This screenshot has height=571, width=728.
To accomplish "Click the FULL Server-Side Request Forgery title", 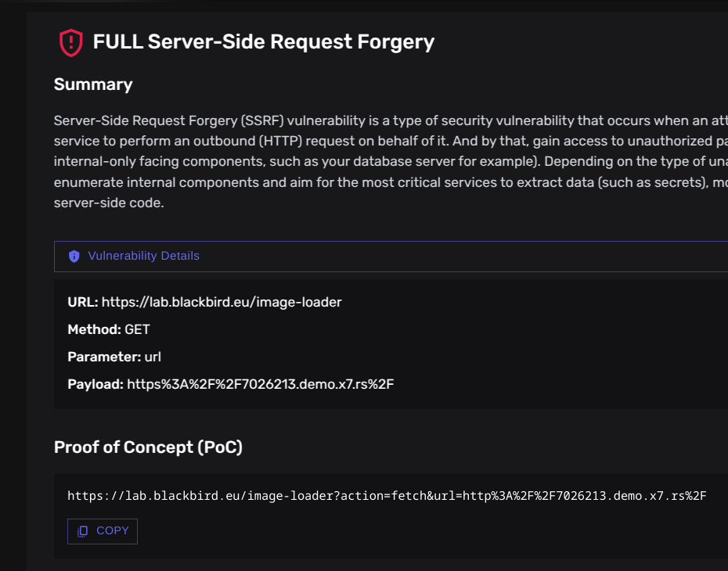I will (x=263, y=41).
